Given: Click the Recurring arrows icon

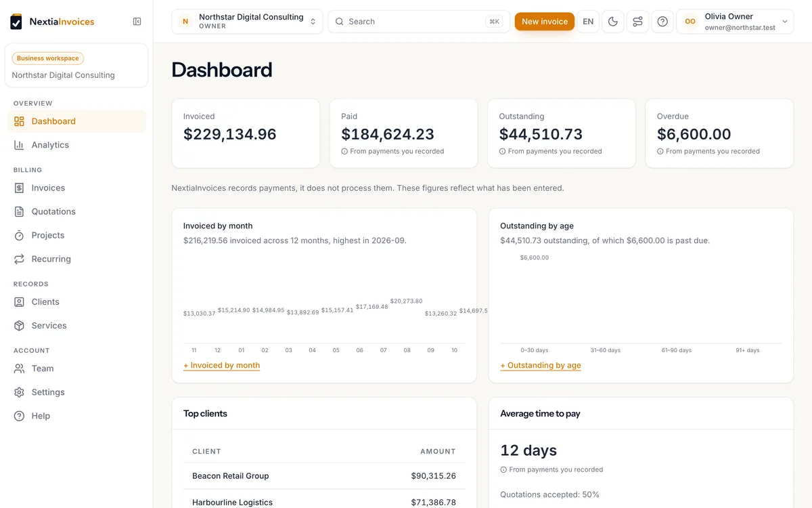Looking at the screenshot, I should pos(19,259).
